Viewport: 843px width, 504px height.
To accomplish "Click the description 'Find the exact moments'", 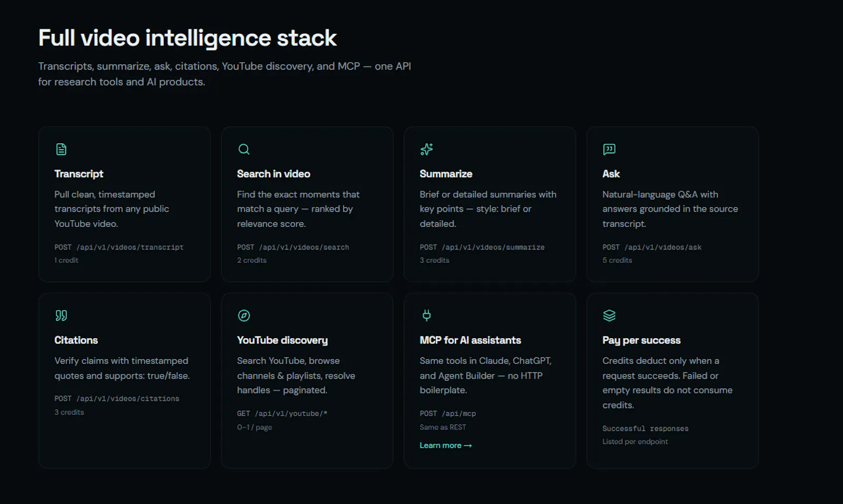I will pos(298,209).
